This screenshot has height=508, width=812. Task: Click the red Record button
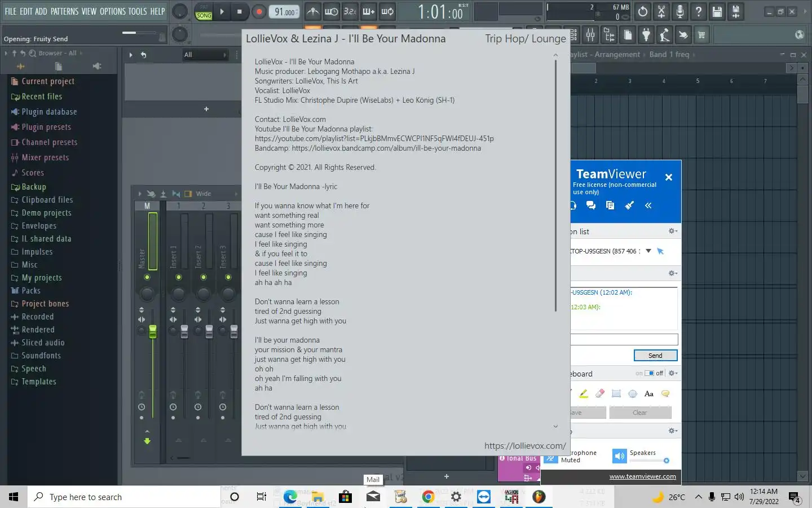click(259, 11)
